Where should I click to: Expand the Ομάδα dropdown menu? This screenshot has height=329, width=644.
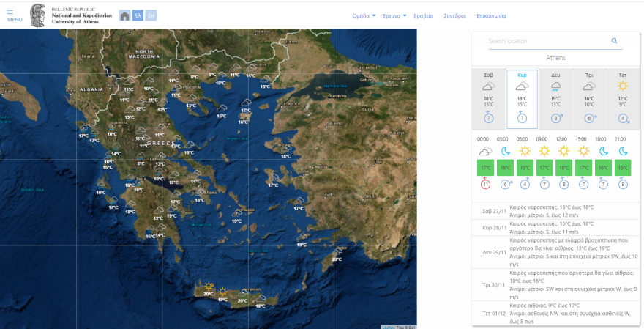point(364,15)
